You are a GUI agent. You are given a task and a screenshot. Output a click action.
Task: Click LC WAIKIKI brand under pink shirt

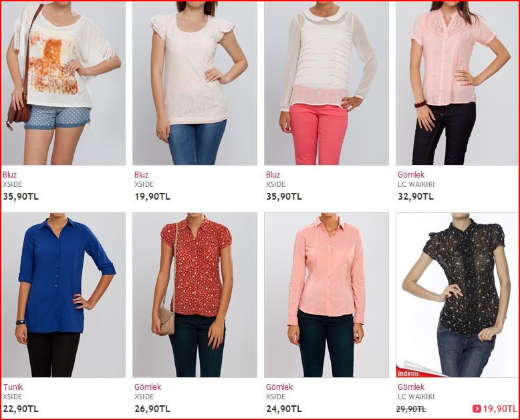(x=416, y=184)
